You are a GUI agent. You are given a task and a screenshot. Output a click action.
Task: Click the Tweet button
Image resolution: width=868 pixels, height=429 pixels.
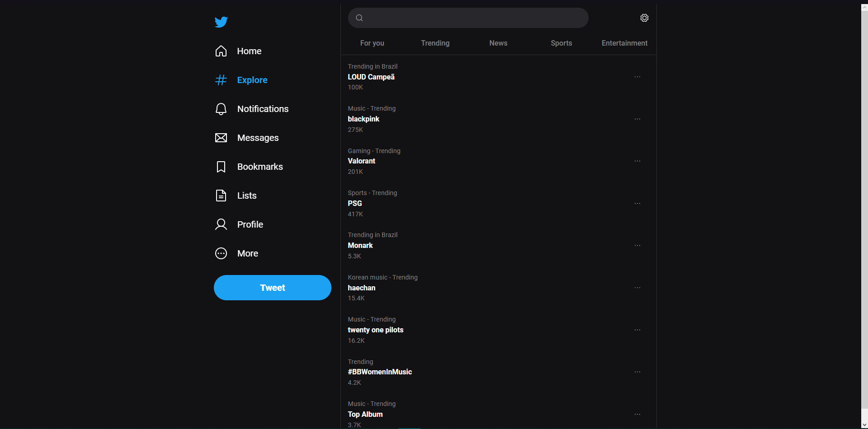pos(272,288)
